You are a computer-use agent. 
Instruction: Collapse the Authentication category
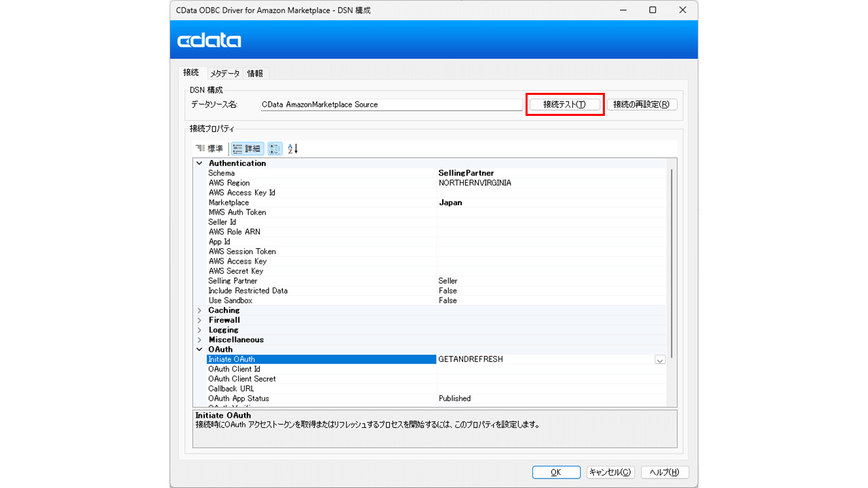pos(199,163)
